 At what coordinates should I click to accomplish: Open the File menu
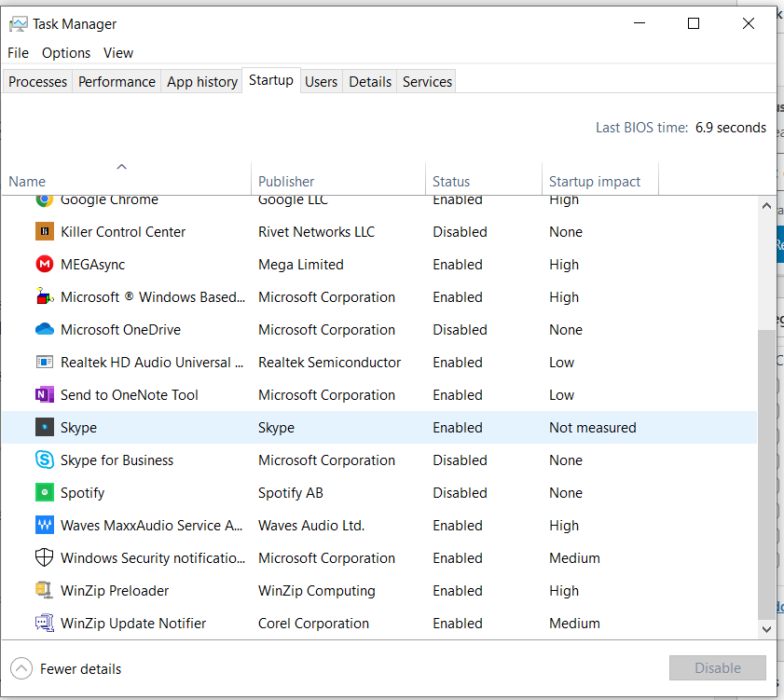click(x=18, y=53)
